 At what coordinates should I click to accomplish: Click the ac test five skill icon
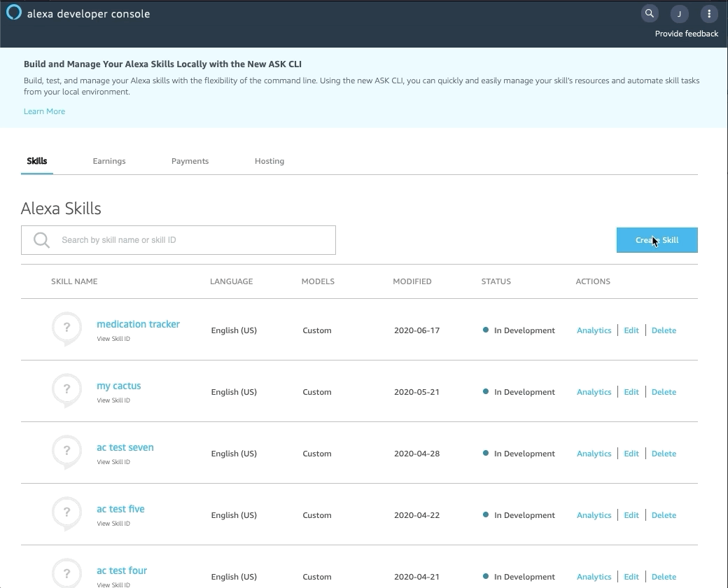66,513
